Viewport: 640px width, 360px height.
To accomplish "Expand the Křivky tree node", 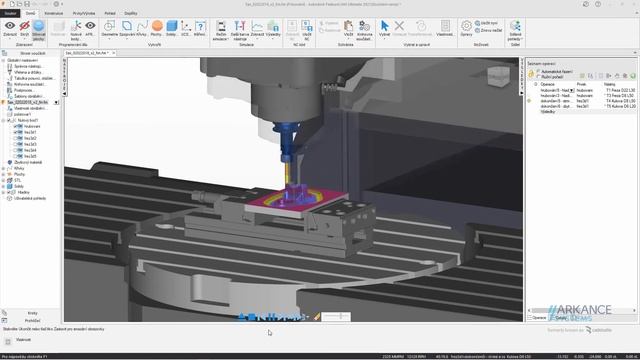I will [x=3, y=168].
